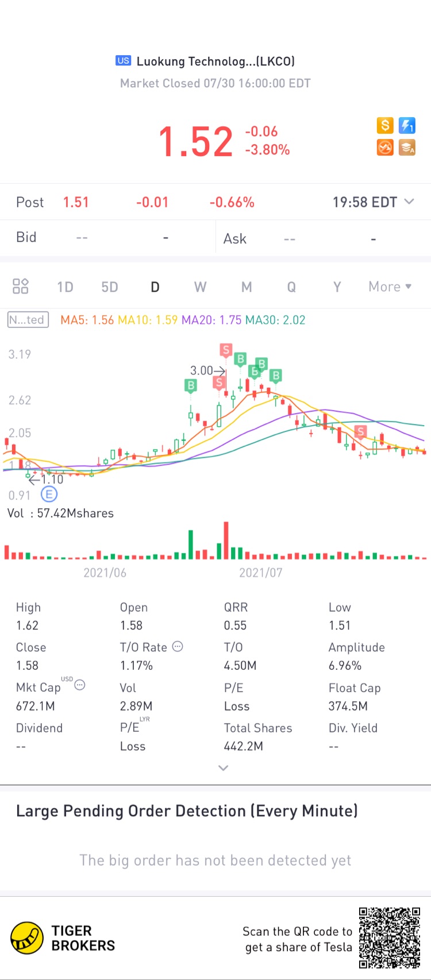This screenshot has height=980, width=431.
Task: Tap the current price 1.52
Action: [195, 141]
